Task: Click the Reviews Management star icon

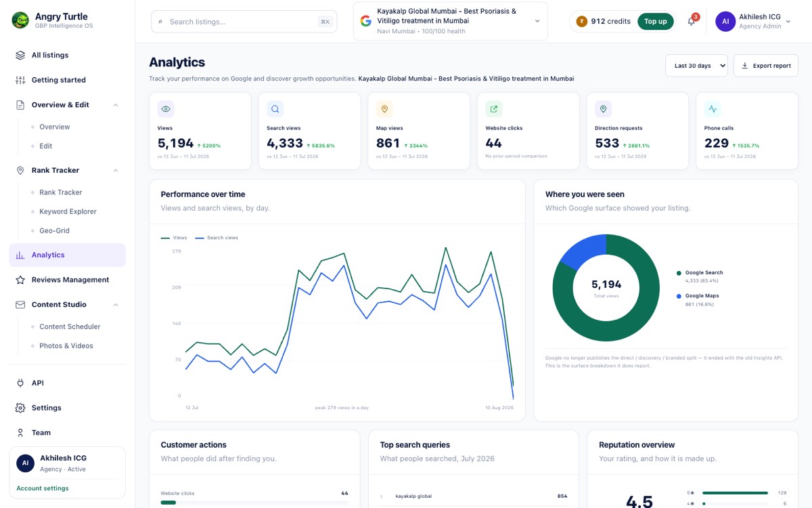Action: pyautogui.click(x=20, y=280)
